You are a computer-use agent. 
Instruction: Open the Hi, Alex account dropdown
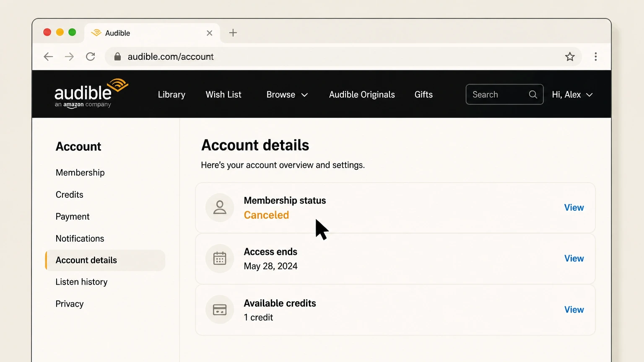coord(572,95)
